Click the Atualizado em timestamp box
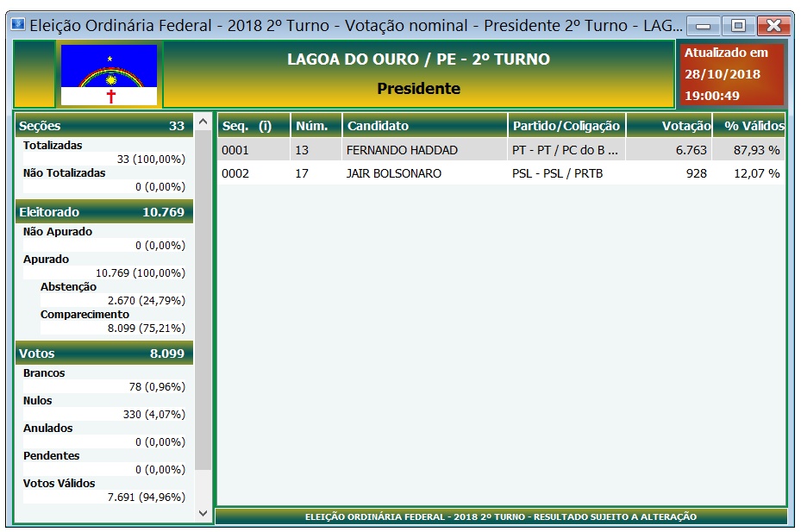Image resolution: width=801 pixels, height=532 pixels. [730, 74]
